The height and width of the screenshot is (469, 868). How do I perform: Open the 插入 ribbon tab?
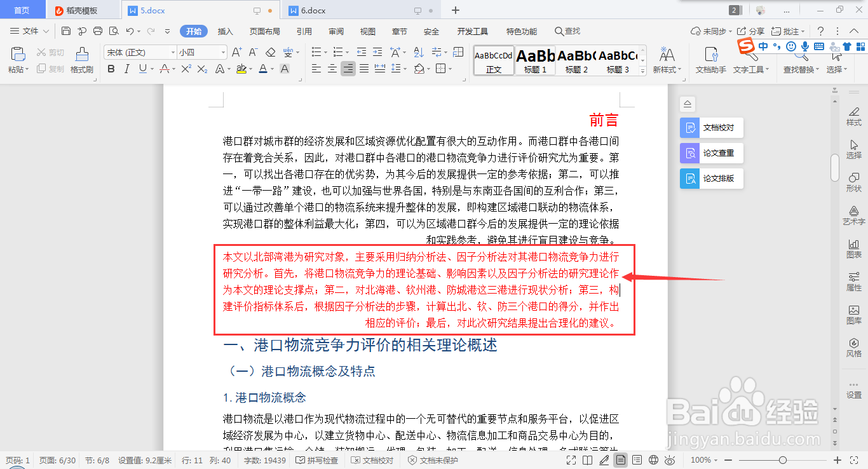coord(225,31)
